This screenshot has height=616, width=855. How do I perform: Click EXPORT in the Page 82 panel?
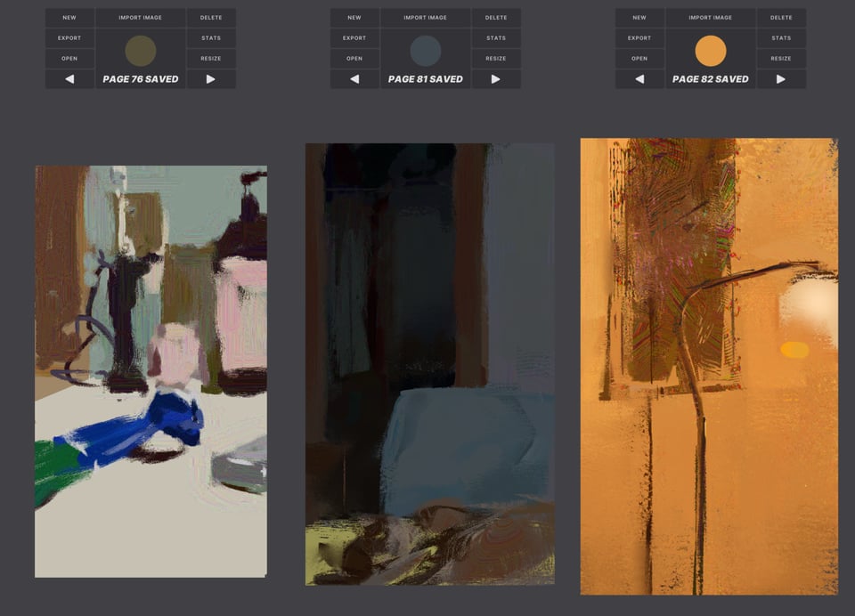click(639, 38)
